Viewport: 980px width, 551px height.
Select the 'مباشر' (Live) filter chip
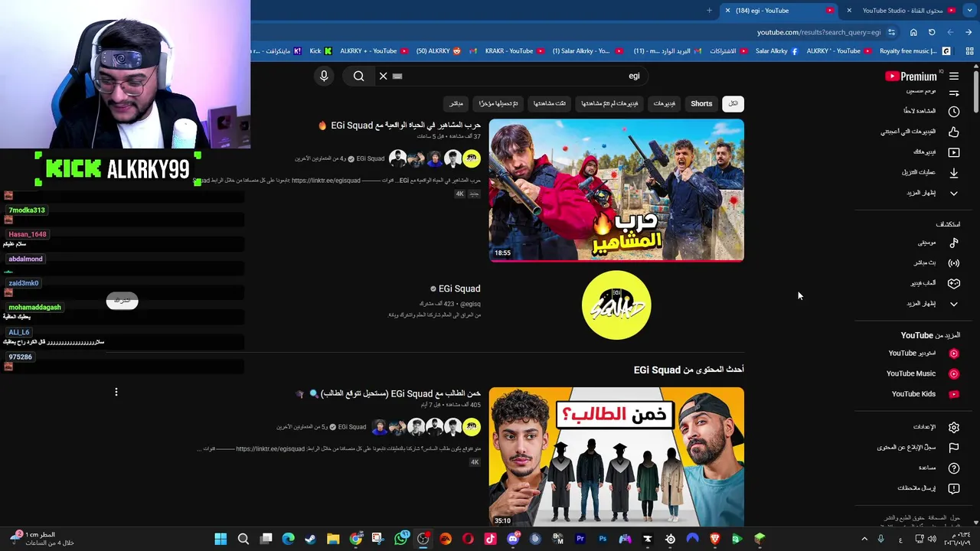tap(456, 103)
